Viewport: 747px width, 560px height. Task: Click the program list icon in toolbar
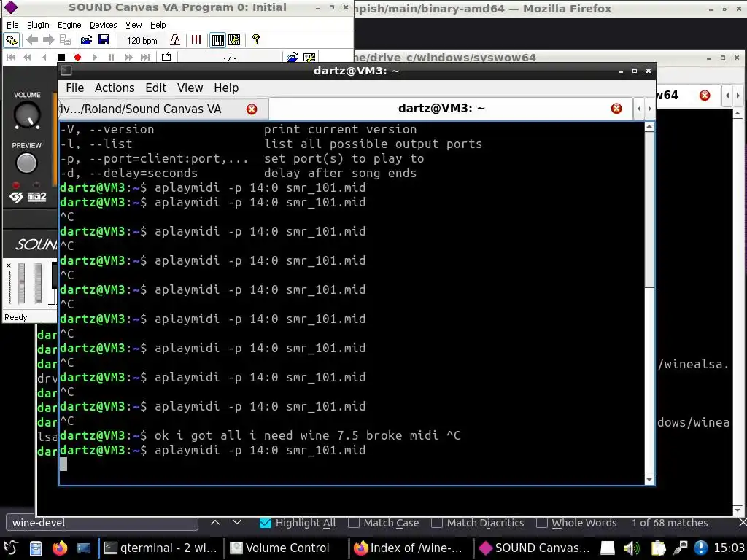click(65, 41)
